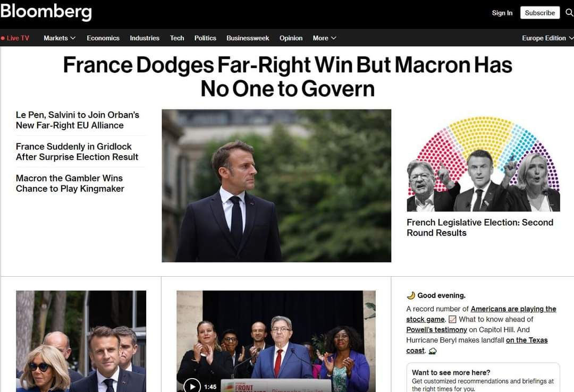
Task: Open the Businessweek section
Action: [248, 38]
